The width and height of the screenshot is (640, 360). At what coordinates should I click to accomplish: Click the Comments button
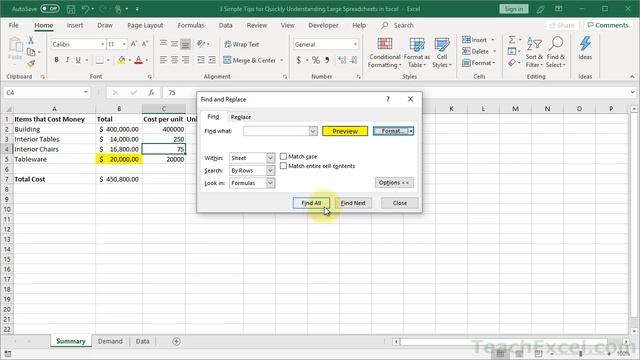(x=608, y=25)
